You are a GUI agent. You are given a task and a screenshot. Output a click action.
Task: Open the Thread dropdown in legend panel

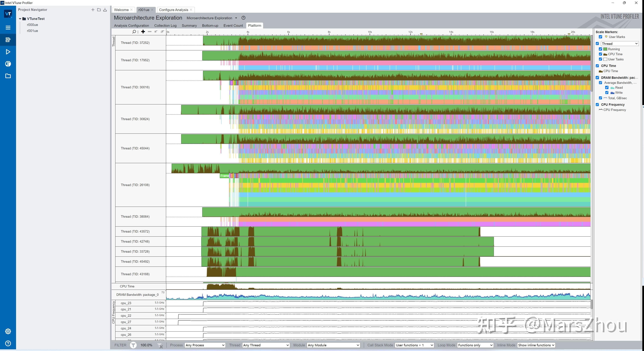[620, 43]
